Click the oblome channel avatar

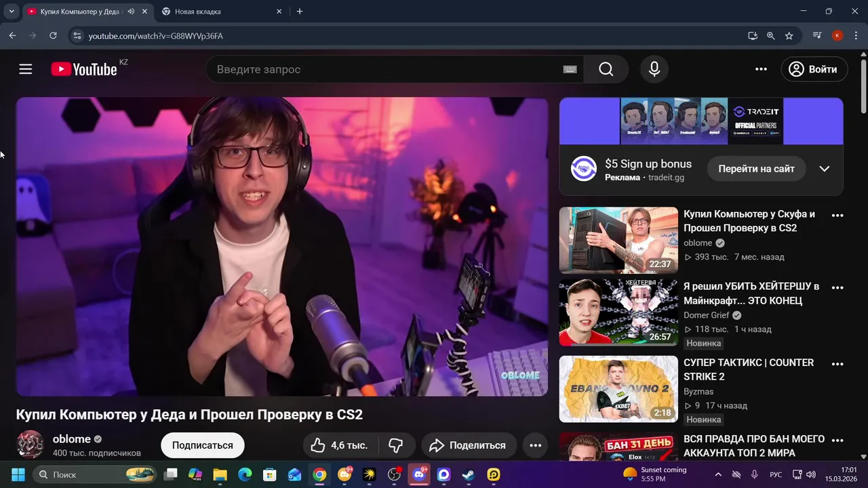tap(30, 445)
